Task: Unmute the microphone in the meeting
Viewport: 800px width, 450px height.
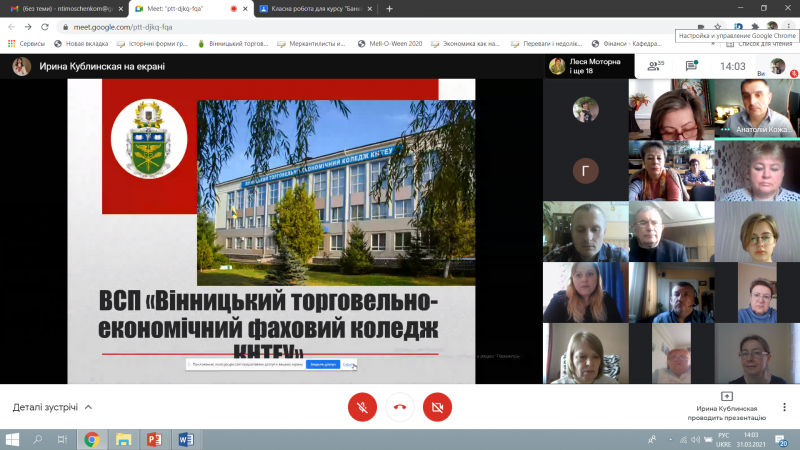Action: [362, 407]
